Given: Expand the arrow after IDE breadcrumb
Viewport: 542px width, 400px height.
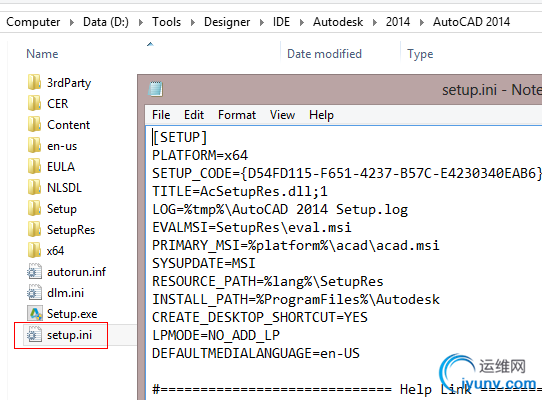Looking at the screenshot, I should (x=302, y=22).
